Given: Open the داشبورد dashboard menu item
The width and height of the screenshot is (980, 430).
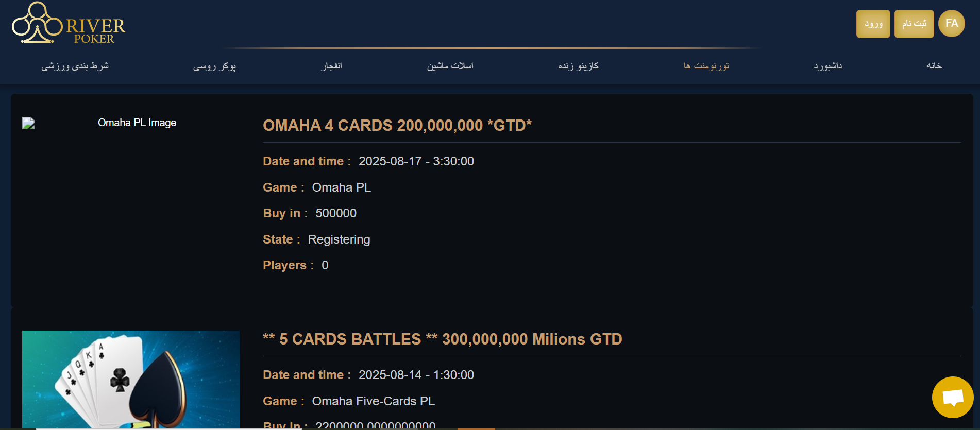Looking at the screenshot, I should 827,66.
